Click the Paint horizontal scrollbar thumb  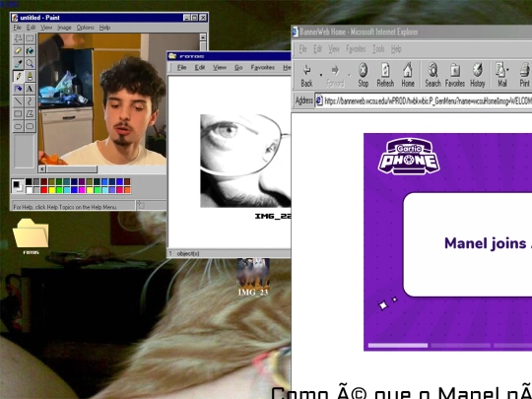click(72, 169)
